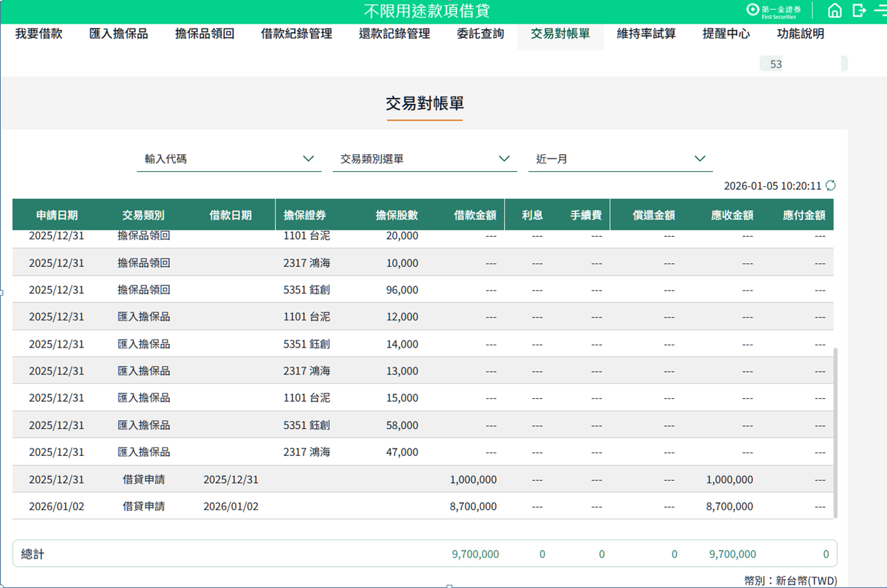
Task: Click the logout icon in header
Action: click(x=859, y=11)
